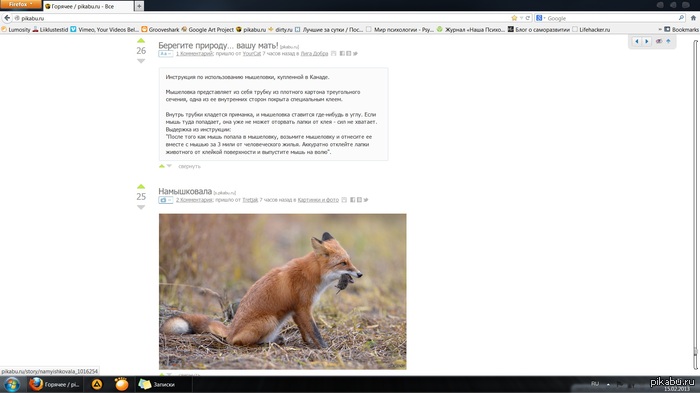The image size is (700, 393).
Task: Open the pikabu.ru bookmark in toolbar
Action: (x=250, y=29)
